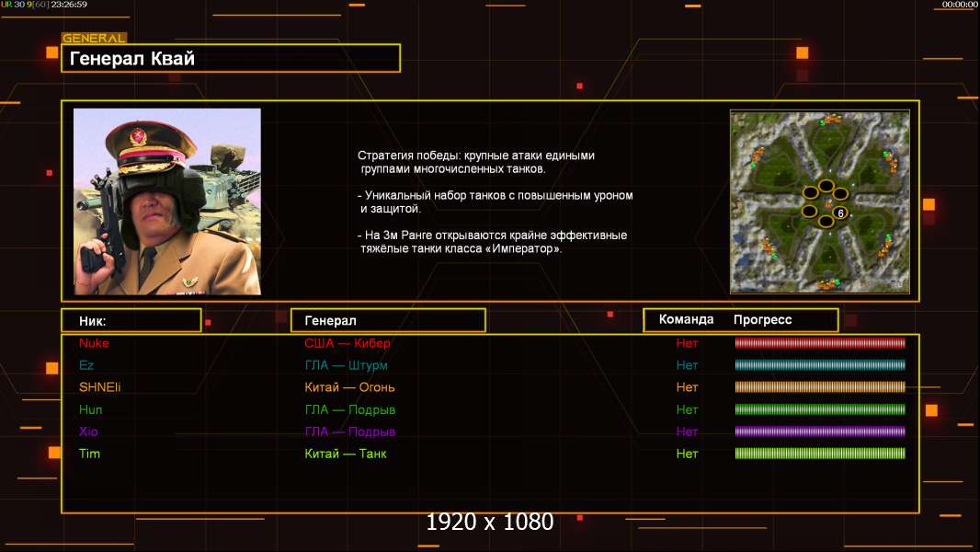Select player nickname 'SHNEli'
Viewport: 980px width, 552px height.
(100, 387)
